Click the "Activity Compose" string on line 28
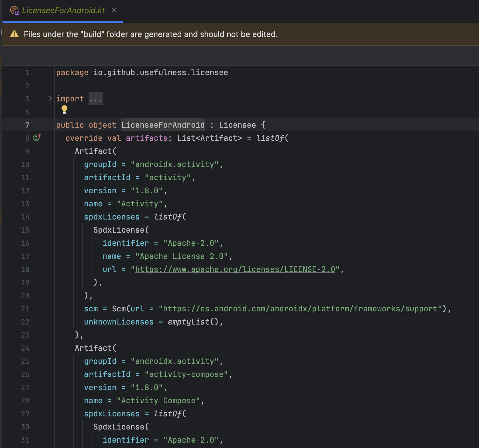479x448 pixels. pos(158,401)
